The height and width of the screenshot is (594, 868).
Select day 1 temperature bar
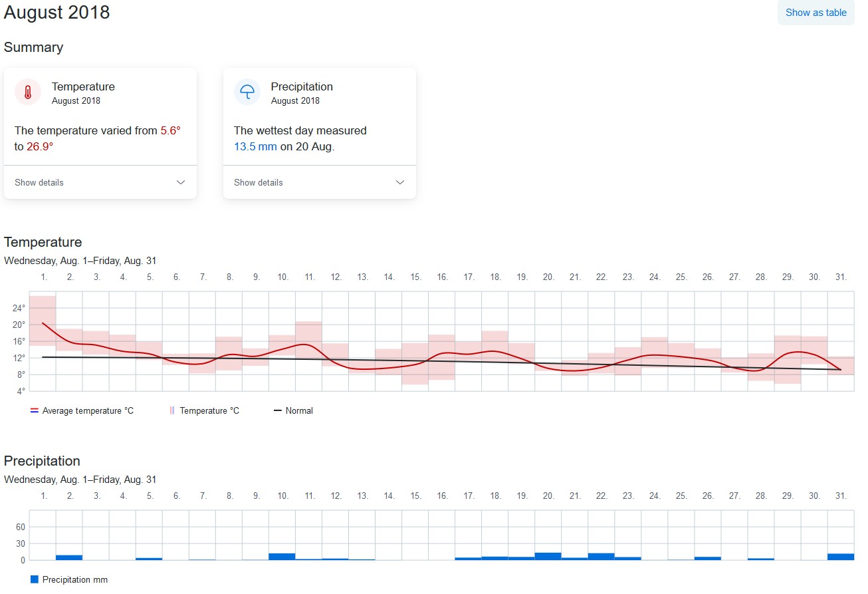43,321
